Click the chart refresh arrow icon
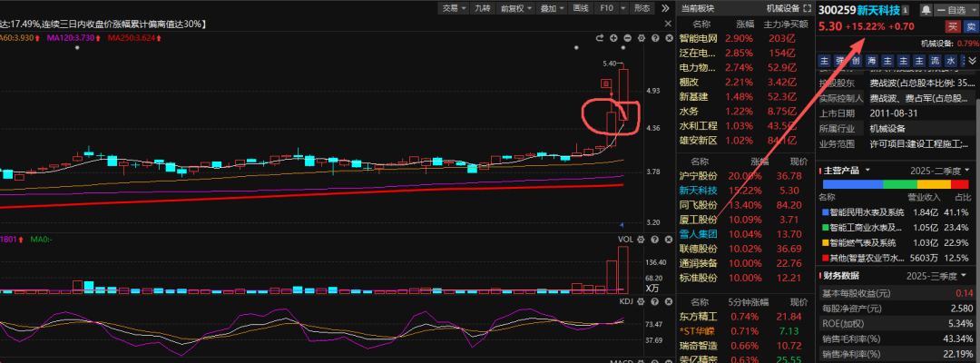 pyautogui.click(x=600, y=38)
